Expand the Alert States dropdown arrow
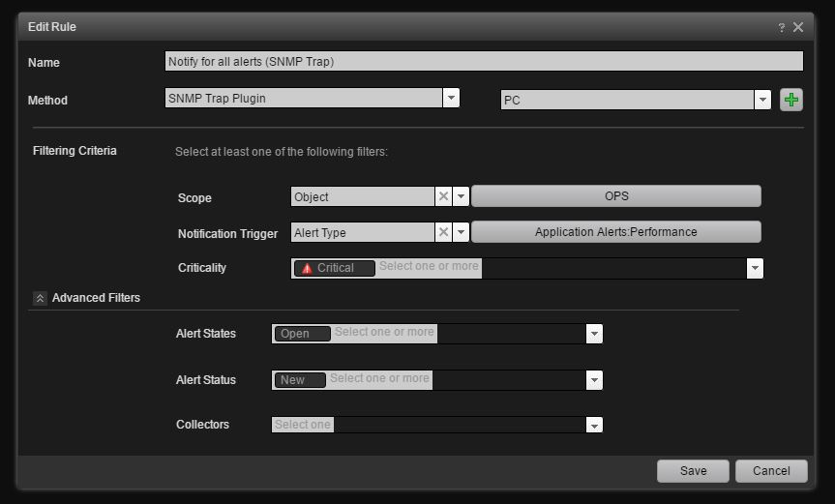This screenshot has width=835, height=504. click(x=594, y=334)
